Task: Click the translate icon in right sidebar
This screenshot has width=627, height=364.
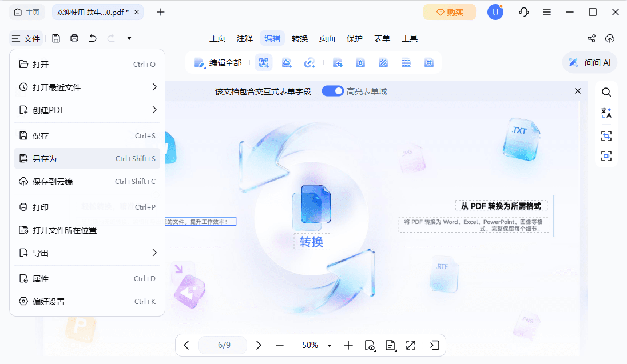Action: pos(606,113)
